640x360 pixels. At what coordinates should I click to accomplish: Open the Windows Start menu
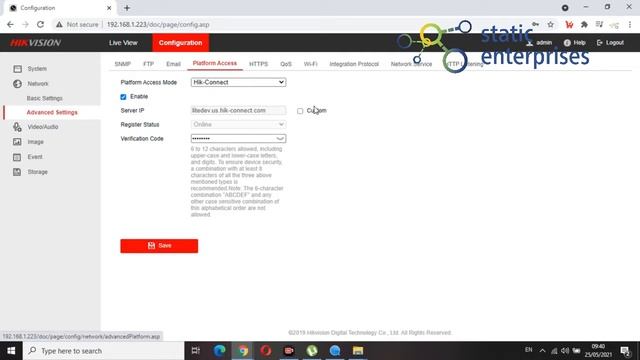11,351
